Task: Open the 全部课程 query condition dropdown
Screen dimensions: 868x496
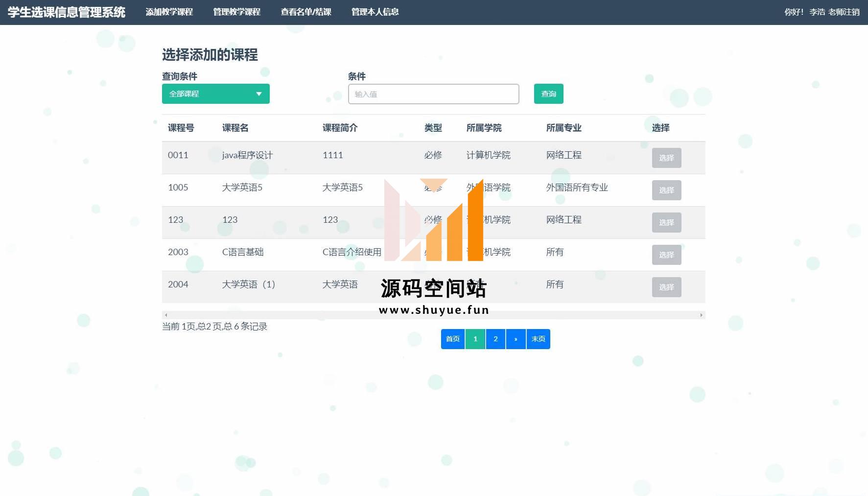Action: tap(215, 94)
